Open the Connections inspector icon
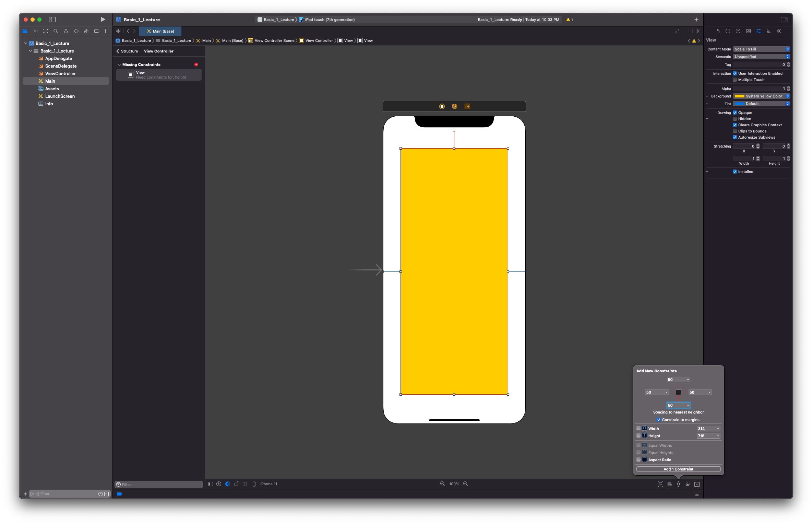Viewport: 812px width, 524px height. pos(779,31)
